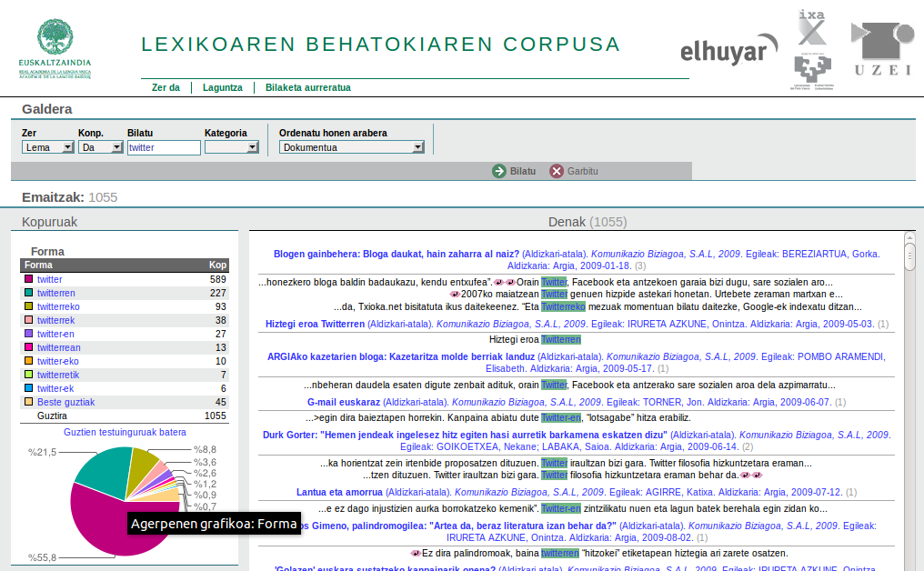
Task: Go to Bilaketa aurreratua advanced search
Action: click(x=307, y=87)
